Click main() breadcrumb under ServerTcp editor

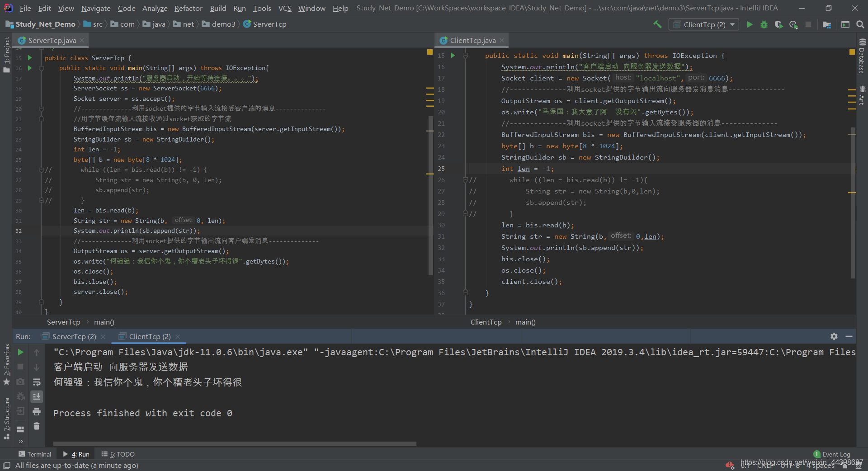coord(104,322)
